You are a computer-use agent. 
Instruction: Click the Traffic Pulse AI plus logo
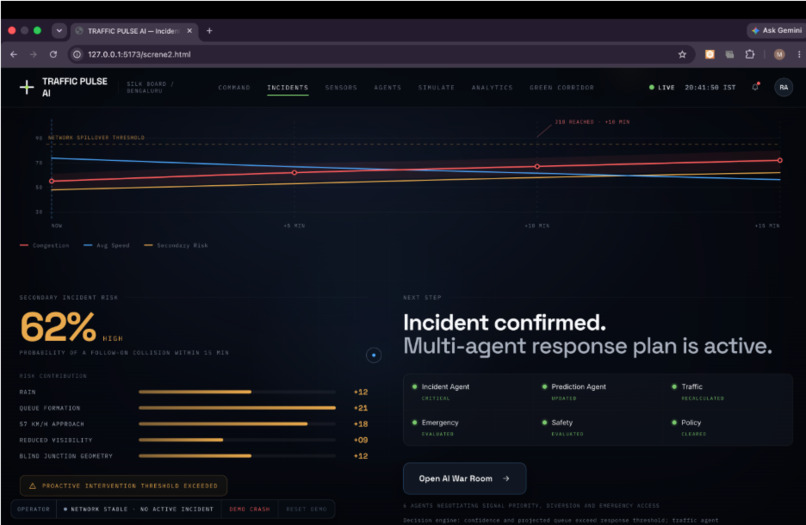pyautogui.click(x=27, y=87)
